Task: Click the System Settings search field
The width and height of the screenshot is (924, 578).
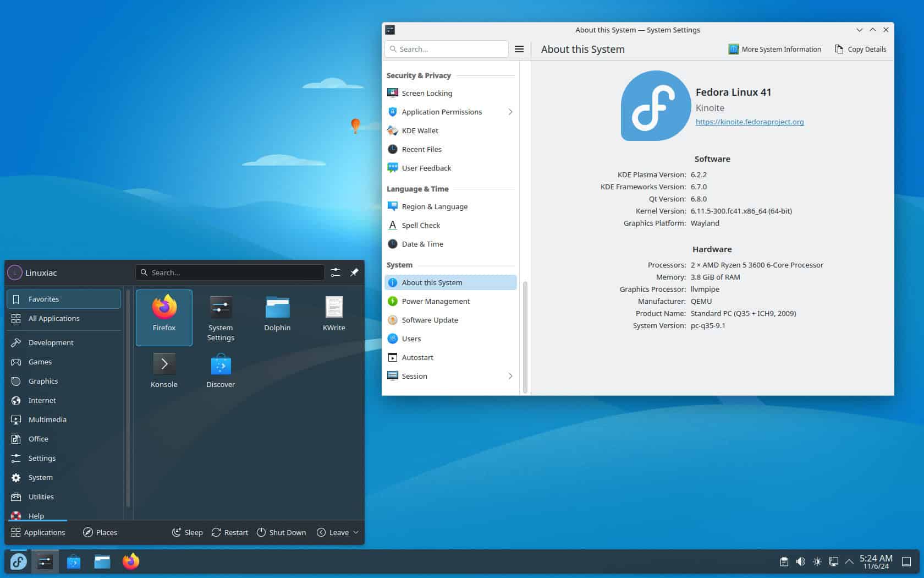Action: [x=446, y=49]
